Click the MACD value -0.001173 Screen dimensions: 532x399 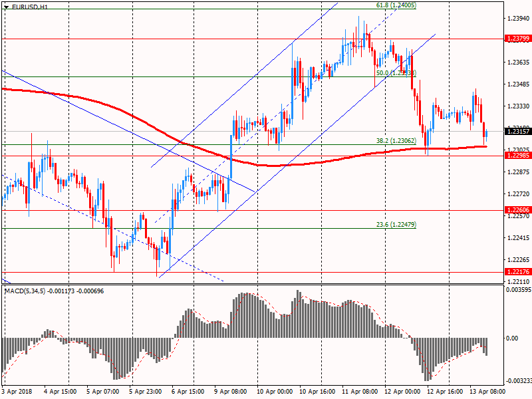coord(61,291)
